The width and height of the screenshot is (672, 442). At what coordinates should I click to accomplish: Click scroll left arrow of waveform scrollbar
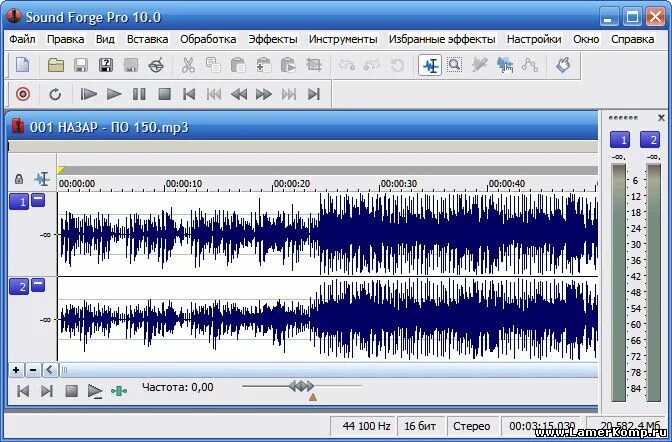click(50, 370)
